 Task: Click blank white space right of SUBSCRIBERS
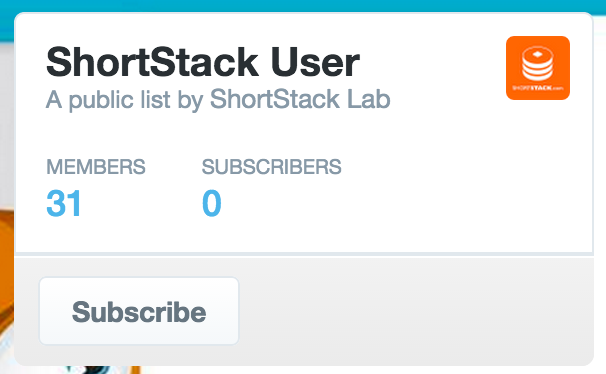(x=464, y=185)
